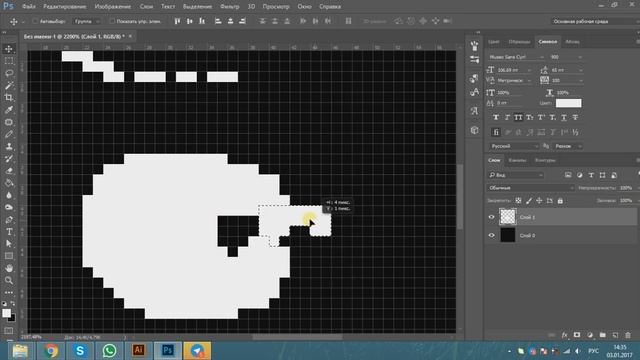Filter layers by type (T) icon

[x=591, y=175]
